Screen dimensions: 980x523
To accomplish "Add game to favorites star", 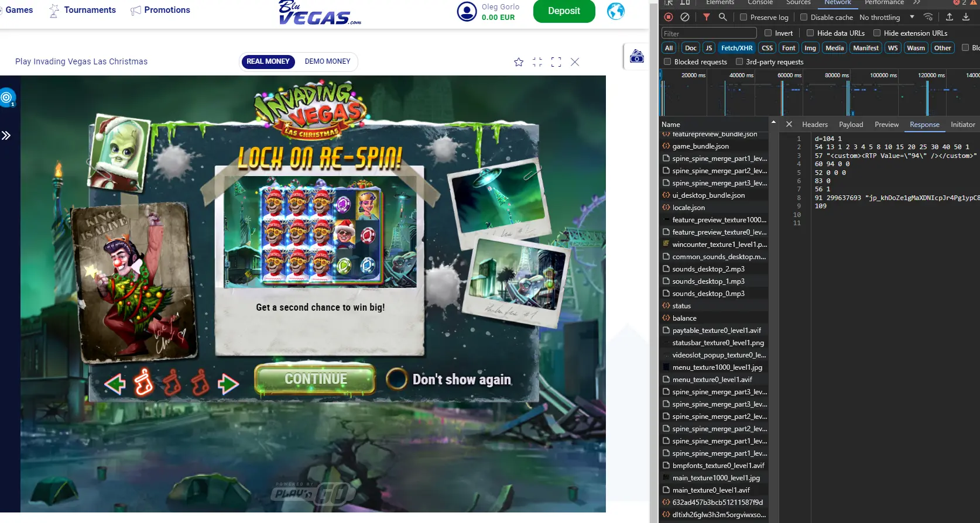I will (519, 62).
